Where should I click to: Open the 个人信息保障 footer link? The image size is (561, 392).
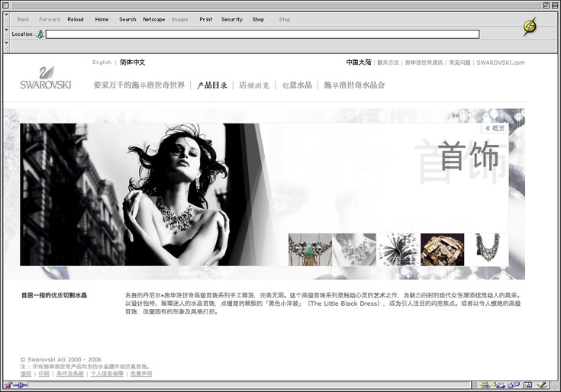107,374
